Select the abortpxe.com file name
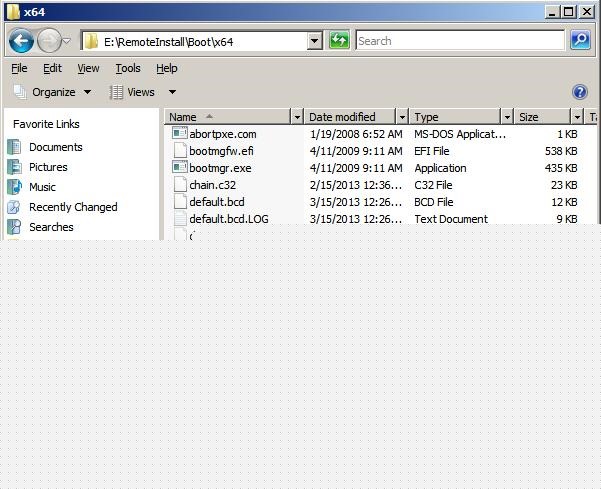 click(x=223, y=134)
